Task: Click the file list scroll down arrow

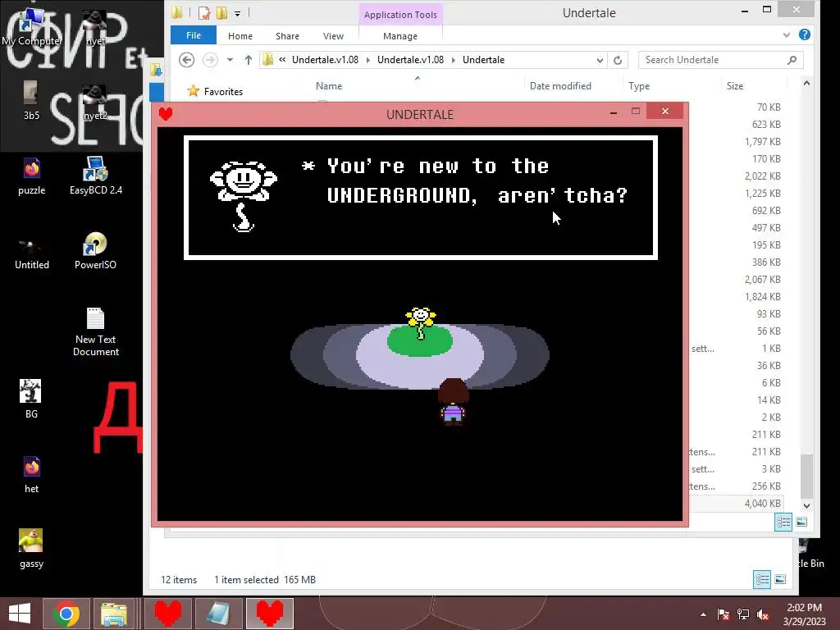Action: click(x=807, y=505)
